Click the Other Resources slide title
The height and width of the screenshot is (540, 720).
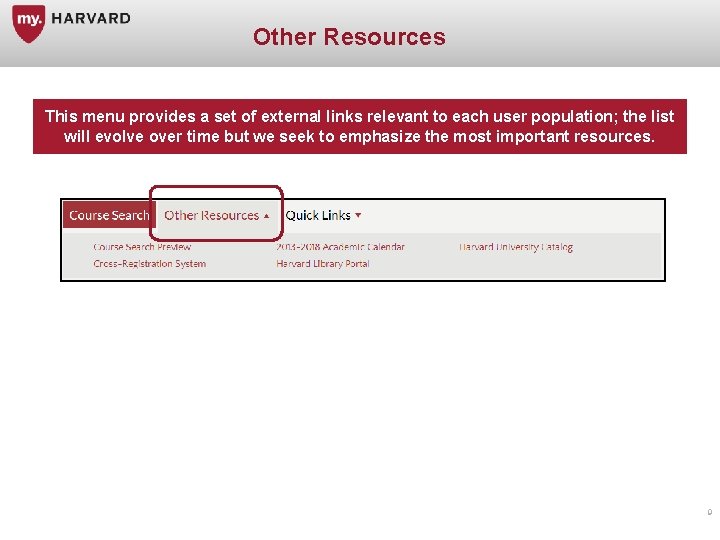point(349,37)
